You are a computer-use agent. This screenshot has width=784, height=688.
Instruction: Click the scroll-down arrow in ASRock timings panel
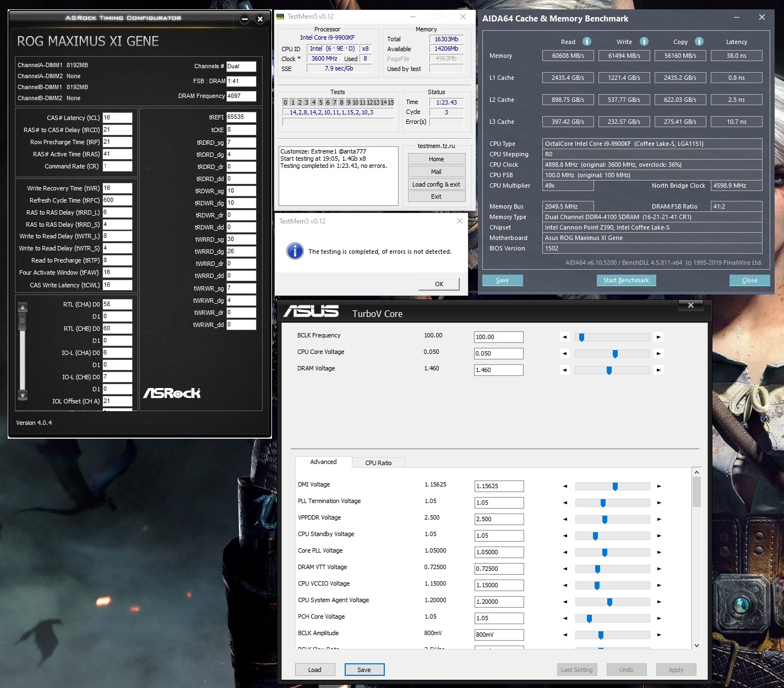(23, 395)
